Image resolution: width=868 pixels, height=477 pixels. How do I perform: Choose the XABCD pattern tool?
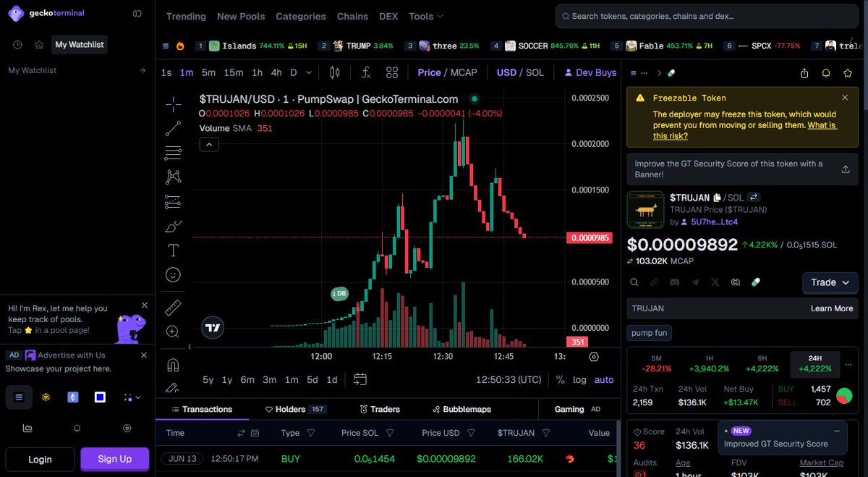[173, 177]
